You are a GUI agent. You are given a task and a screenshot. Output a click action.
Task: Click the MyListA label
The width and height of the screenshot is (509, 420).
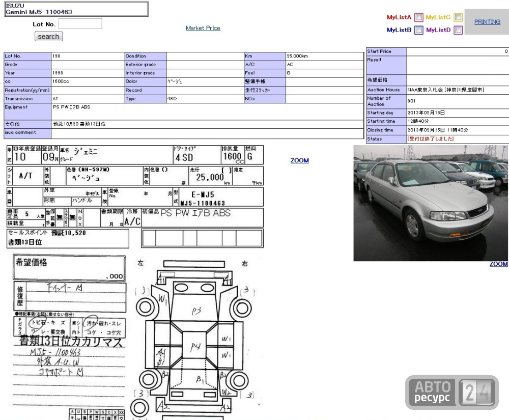tap(399, 17)
